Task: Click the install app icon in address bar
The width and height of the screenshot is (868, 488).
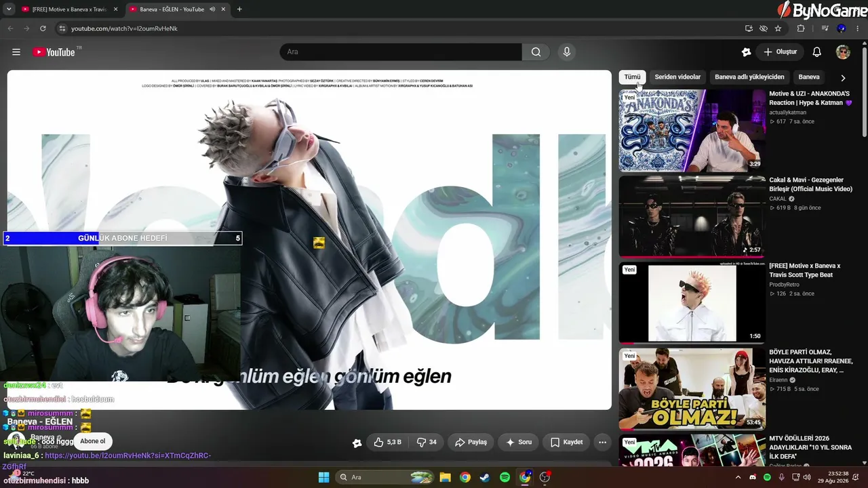Action: [749, 28]
